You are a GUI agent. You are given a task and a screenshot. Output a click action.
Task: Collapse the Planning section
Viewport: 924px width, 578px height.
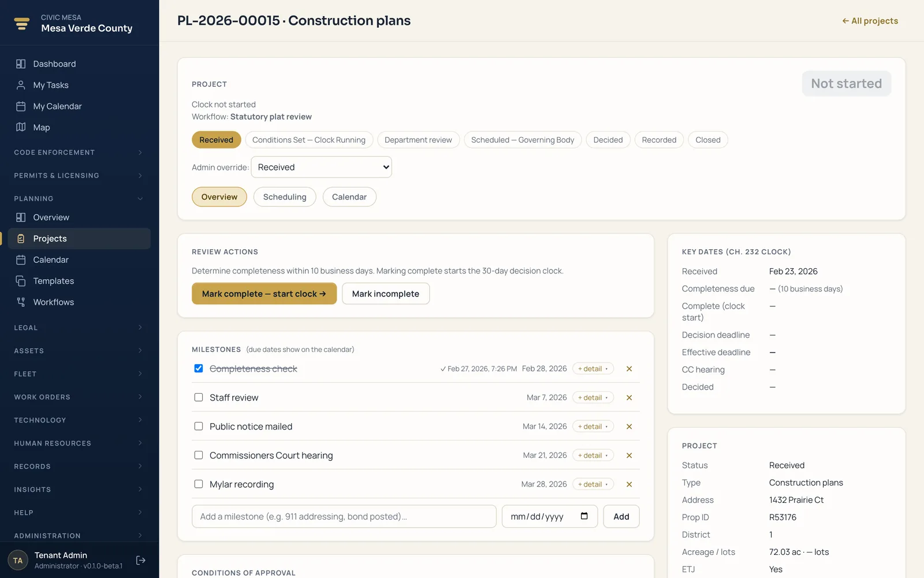tap(79, 199)
